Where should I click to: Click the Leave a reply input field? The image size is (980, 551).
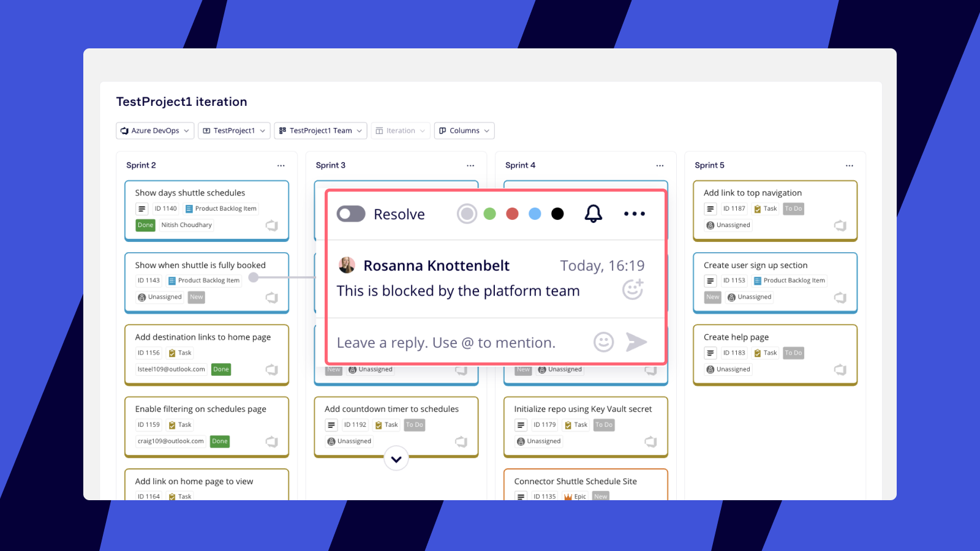(447, 342)
